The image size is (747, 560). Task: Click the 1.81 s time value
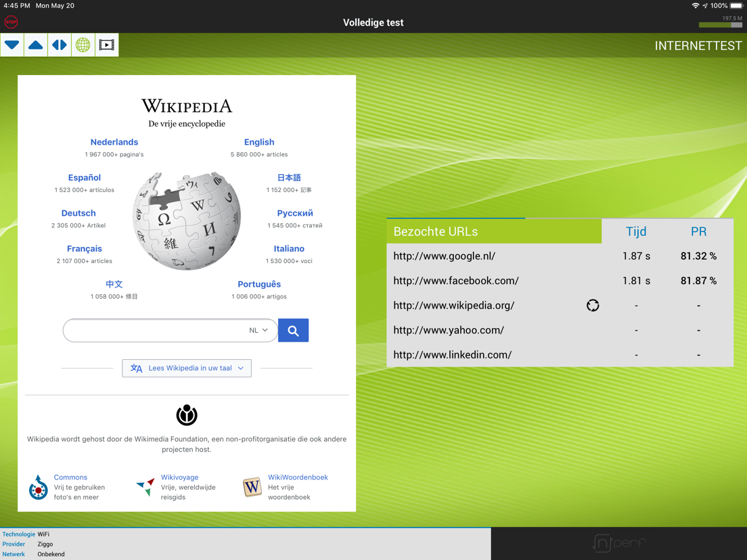[636, 281]
